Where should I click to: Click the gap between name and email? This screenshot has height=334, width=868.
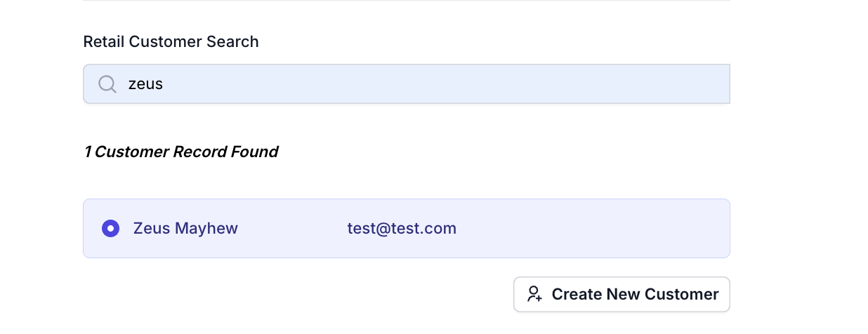pos(293,228)
